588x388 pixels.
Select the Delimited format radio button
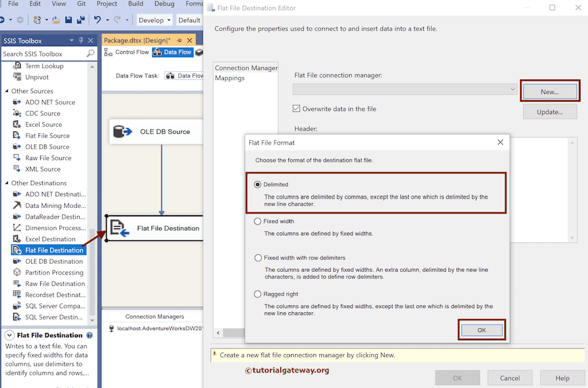pyautogui.click(x=257, y=184)
